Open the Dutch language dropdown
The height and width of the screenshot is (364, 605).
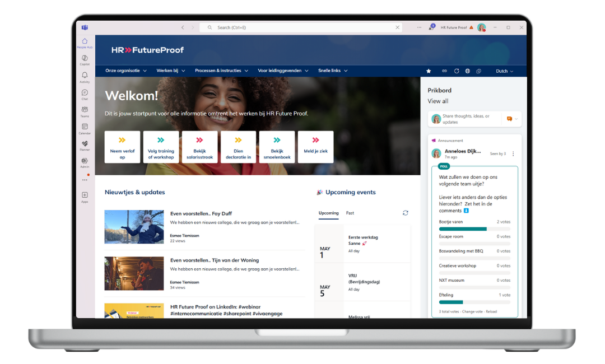click(504, 71)
